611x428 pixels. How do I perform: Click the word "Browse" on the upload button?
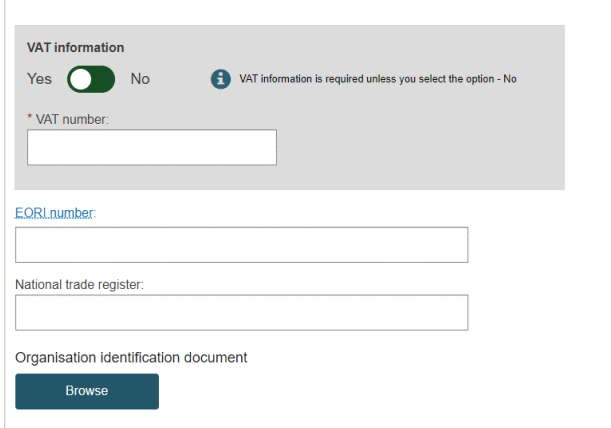(x=87, y=391)
